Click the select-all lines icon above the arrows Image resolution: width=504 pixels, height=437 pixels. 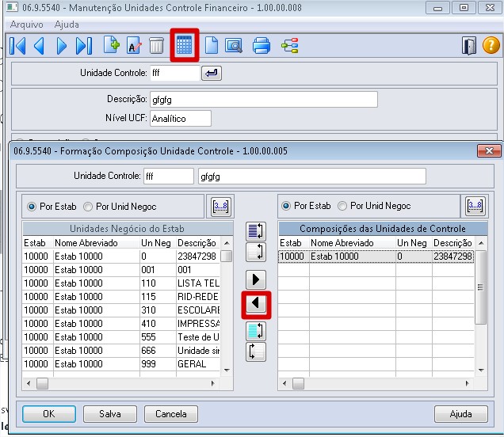click(x=256, y=231)
